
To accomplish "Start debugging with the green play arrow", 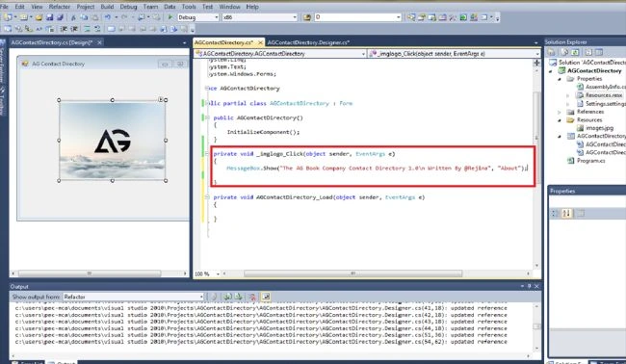I will 170,17.
